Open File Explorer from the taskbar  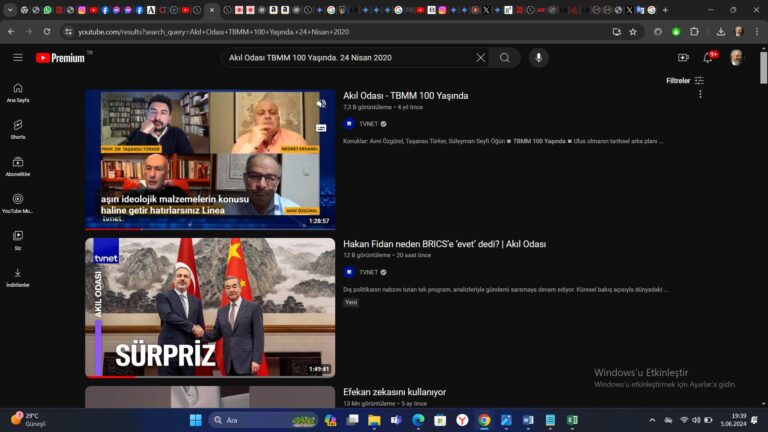[374, 420]
